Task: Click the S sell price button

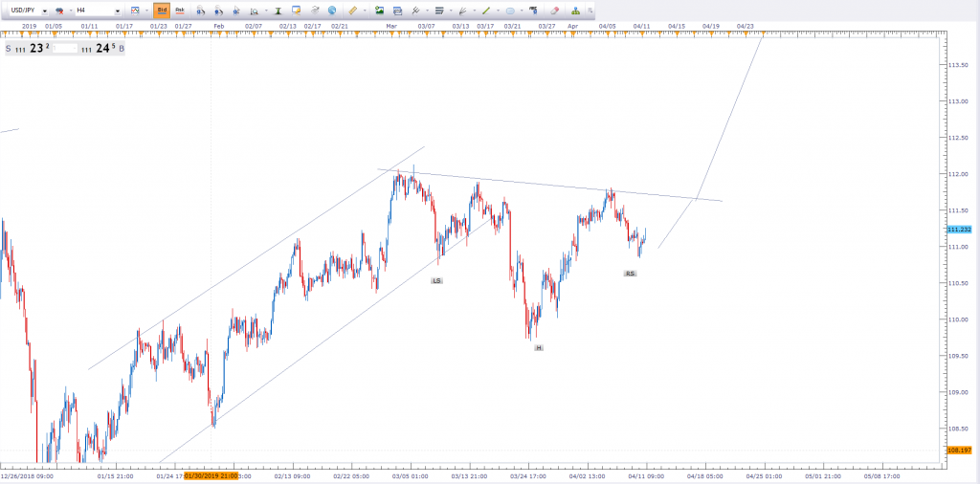Action: click(9, 47)
